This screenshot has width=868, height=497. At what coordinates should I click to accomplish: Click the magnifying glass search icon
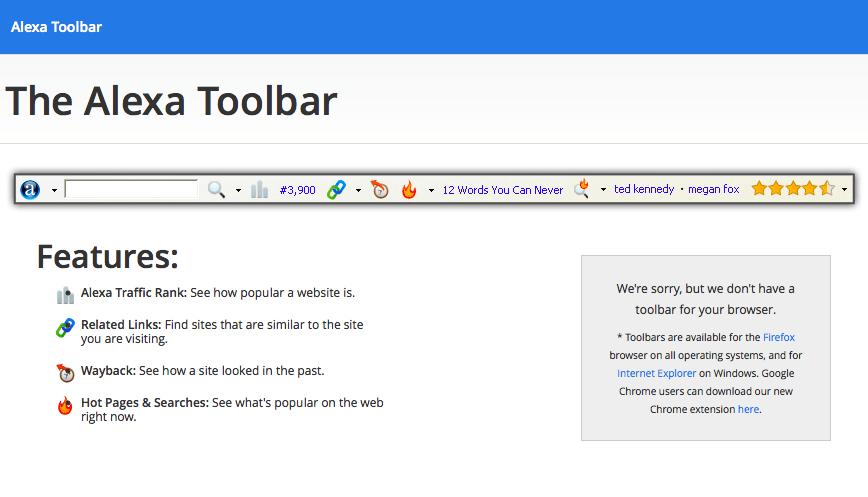216,189
